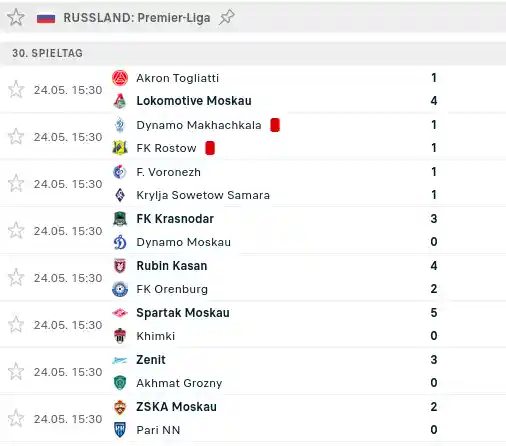Image resolution: width=506 pixels, height=446 pixels.
Task: Click the Zenit club logo
Action: tap(120, 360)
